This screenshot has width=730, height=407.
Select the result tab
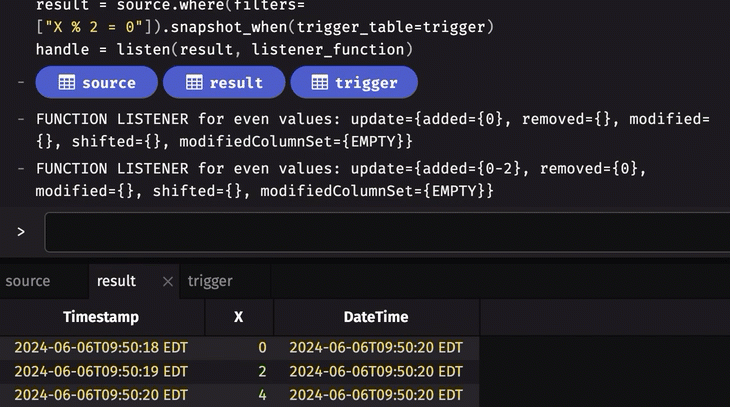(116, 281)
